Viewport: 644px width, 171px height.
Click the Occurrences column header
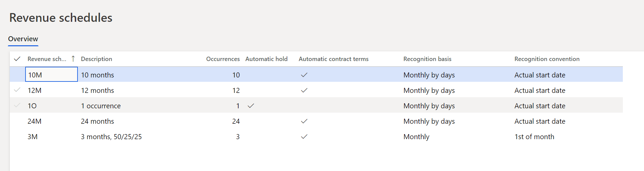point(223,59)
